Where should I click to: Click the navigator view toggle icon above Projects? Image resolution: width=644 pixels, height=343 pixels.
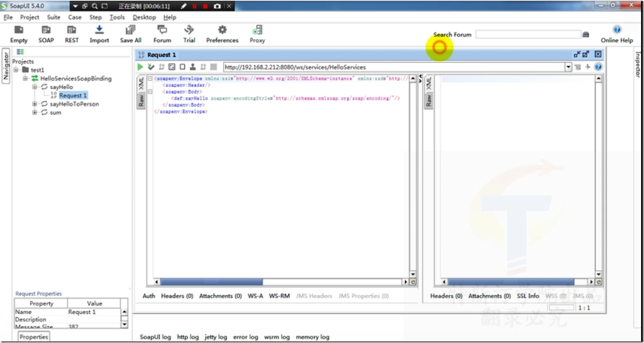(x=20, y=52)
